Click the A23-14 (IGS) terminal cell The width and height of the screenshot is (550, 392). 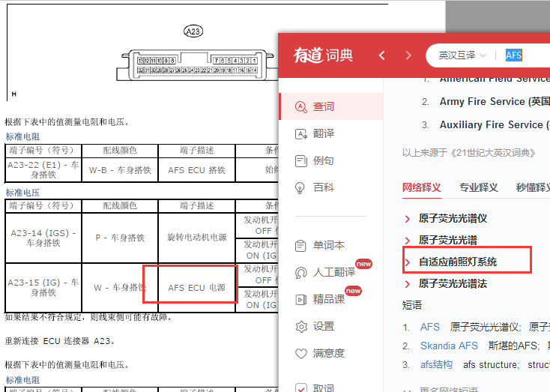(43, 238)
